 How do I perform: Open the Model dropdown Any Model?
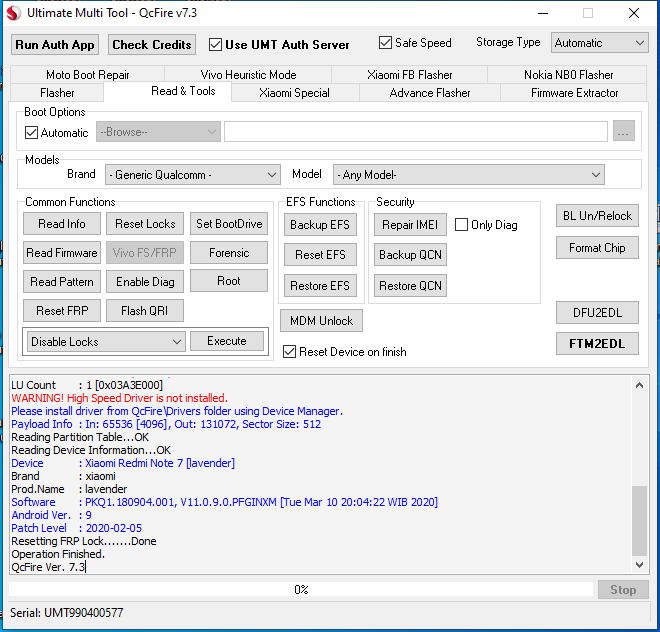[468, 175]
